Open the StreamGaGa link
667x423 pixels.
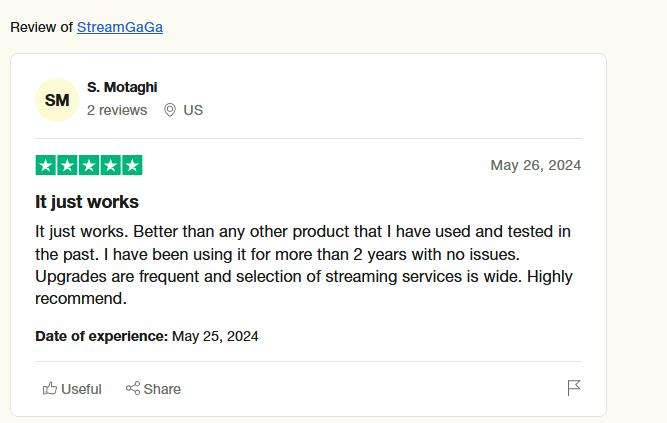click(x=120, y=27)
